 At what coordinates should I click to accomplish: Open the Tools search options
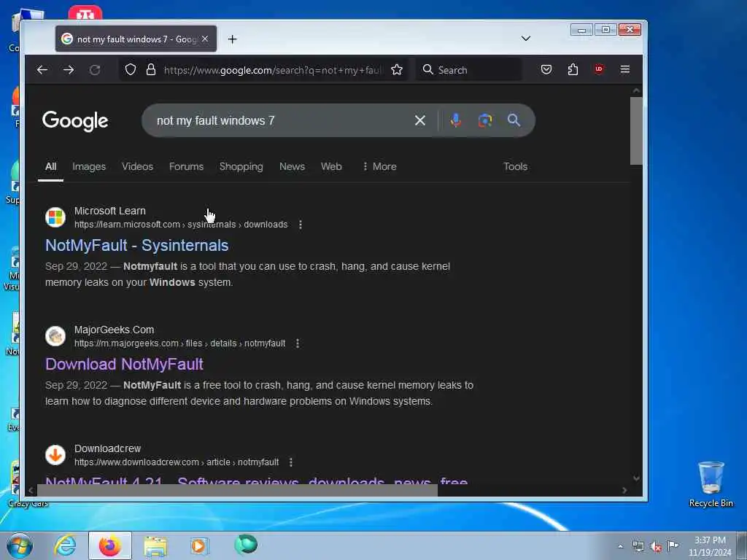tap(516, 167)
